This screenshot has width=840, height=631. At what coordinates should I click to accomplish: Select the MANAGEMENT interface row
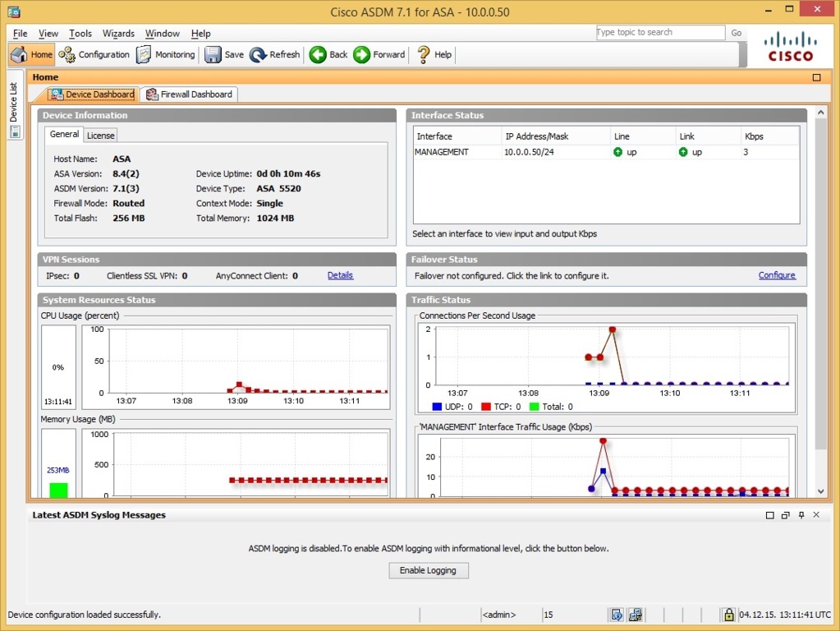[x=607, y=152]
